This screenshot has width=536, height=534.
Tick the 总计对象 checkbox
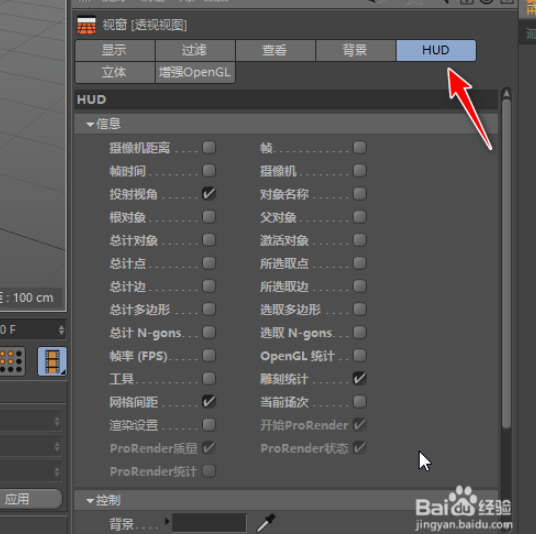click(x=209, y=240)
